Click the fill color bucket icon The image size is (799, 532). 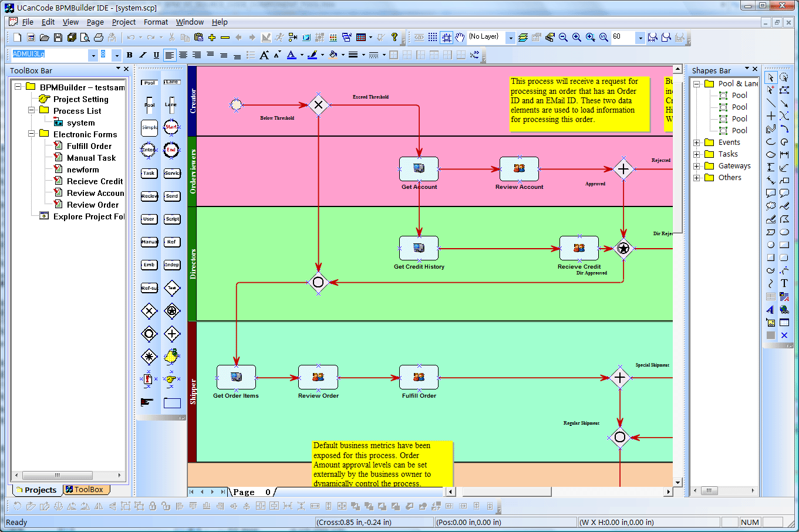[x=333, y=55]
